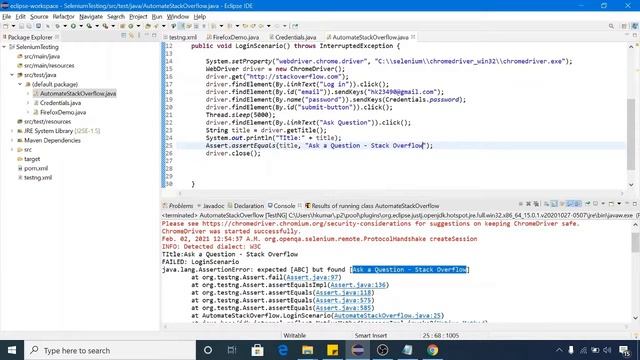Close the AutomateStackOverflow.java editor tab
This screenshot has width=640, height=360.
[x=413, y=37]
